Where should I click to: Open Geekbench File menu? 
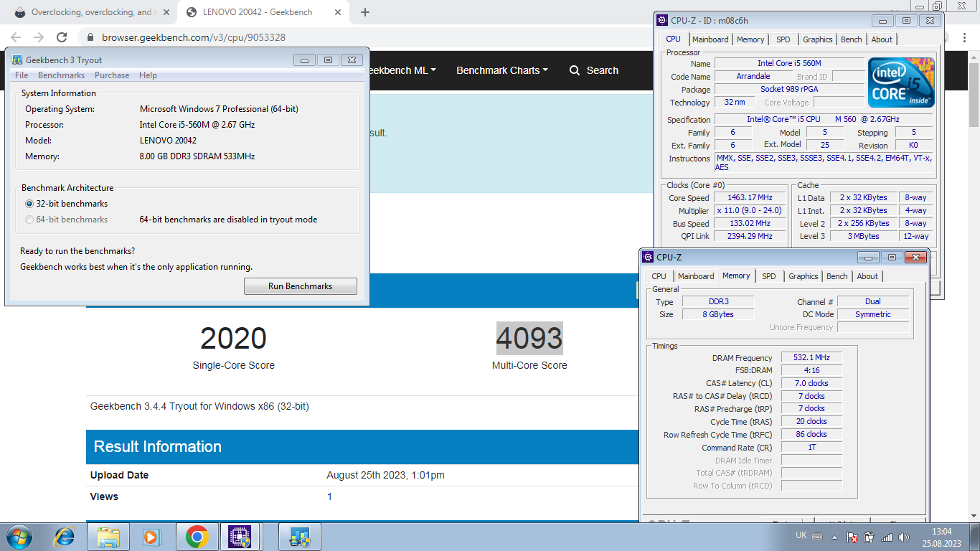click(22, 75)
